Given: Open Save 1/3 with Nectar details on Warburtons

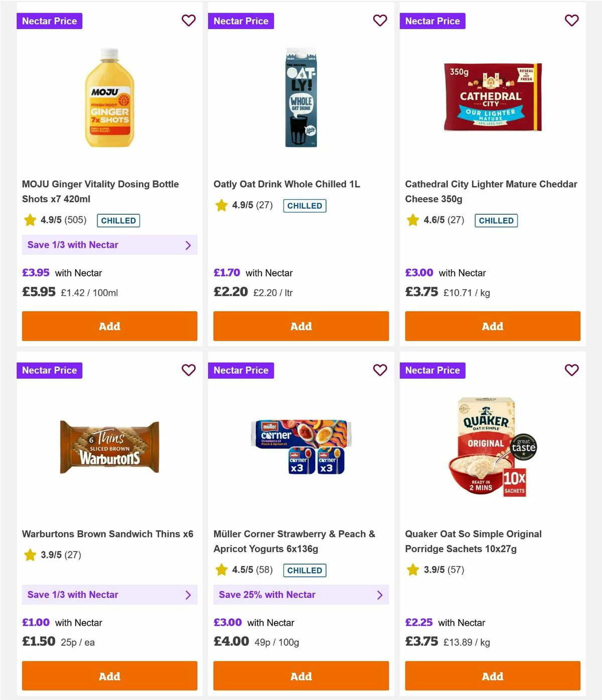Looking at the screenshot, I should point(109,595).
